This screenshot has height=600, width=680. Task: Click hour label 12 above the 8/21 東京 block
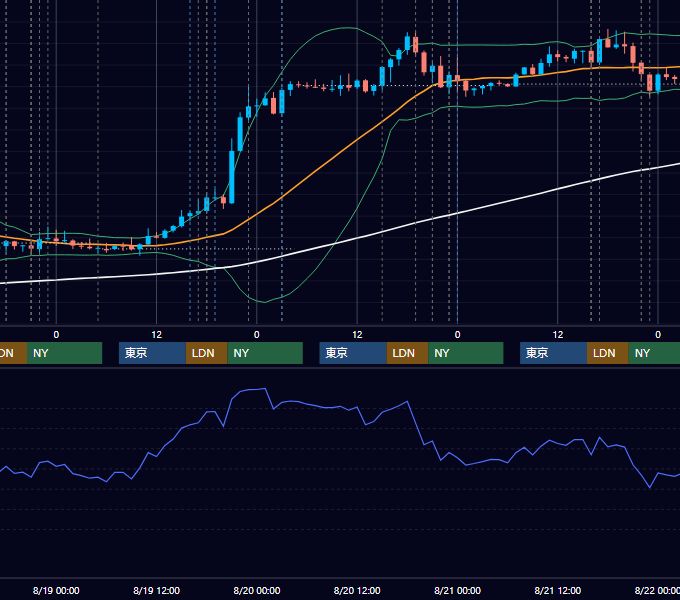click(x=558, y=335)
